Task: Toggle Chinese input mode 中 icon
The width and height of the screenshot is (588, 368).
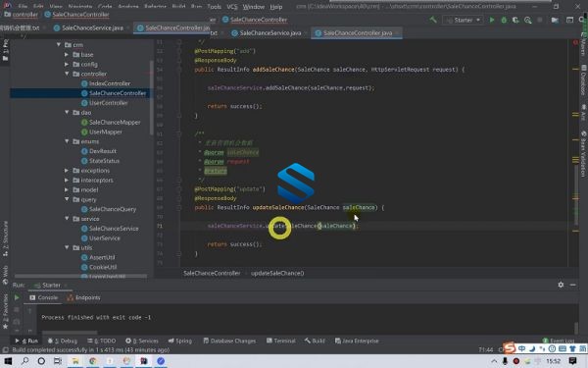Action: pyautogui.click(x=521, y=348)
